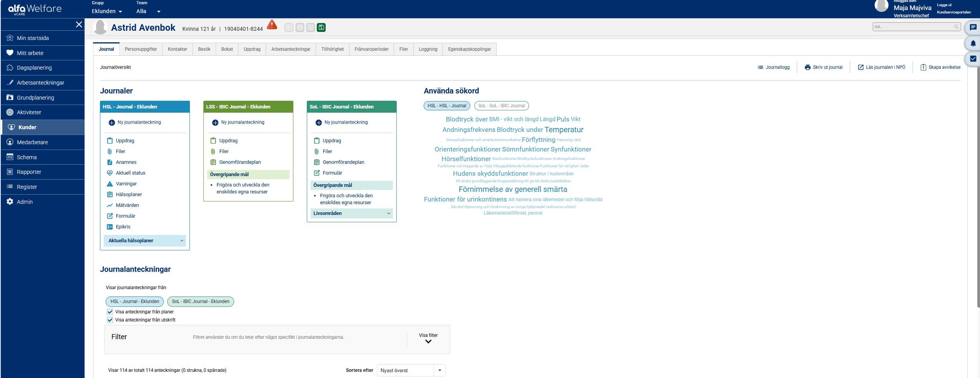Click the green save icon in header

[321, 28]
